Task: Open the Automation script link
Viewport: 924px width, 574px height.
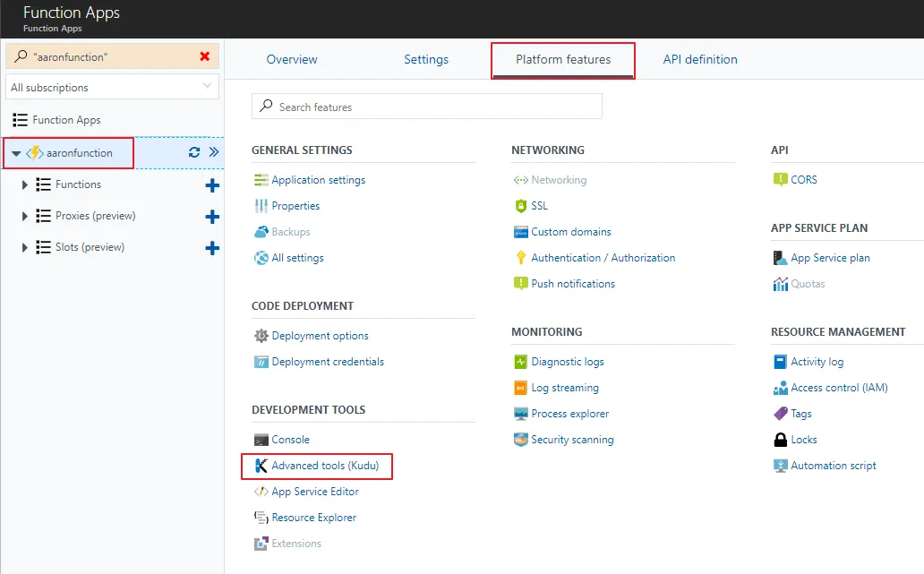Action: 834,466
